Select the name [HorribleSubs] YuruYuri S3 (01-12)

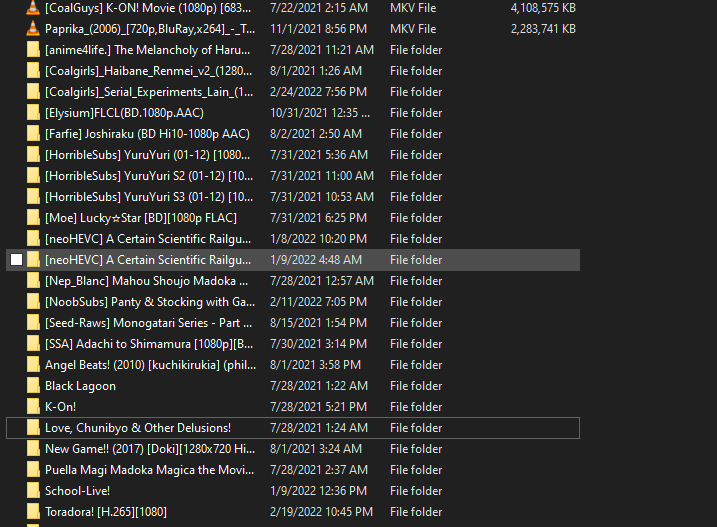coord(149,197)
